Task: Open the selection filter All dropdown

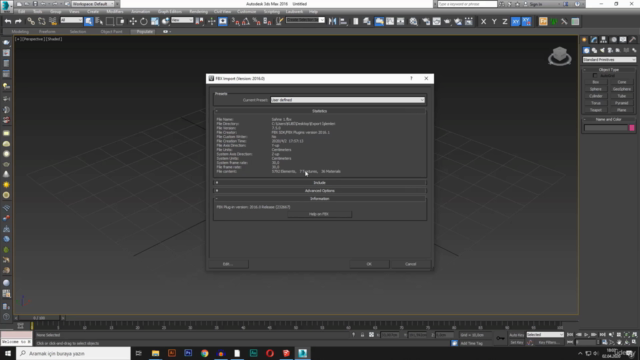Action: coord(71,20)
